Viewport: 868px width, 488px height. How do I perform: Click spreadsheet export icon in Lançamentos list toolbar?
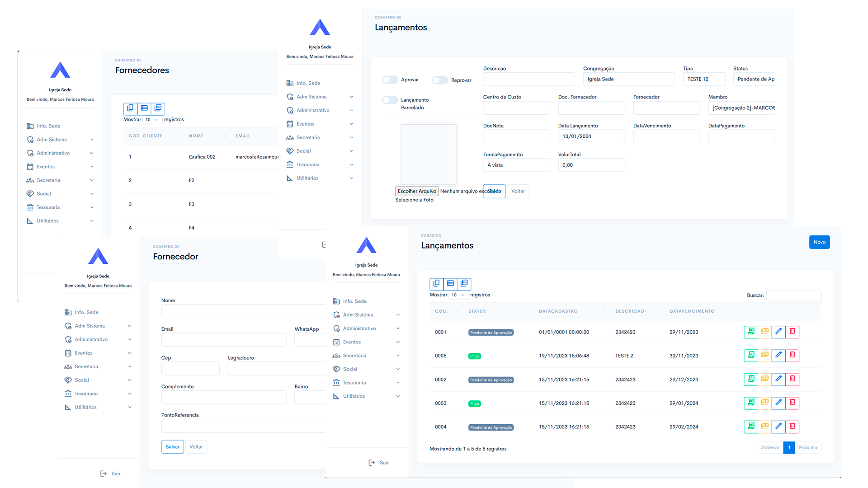(x=450, y=284)
